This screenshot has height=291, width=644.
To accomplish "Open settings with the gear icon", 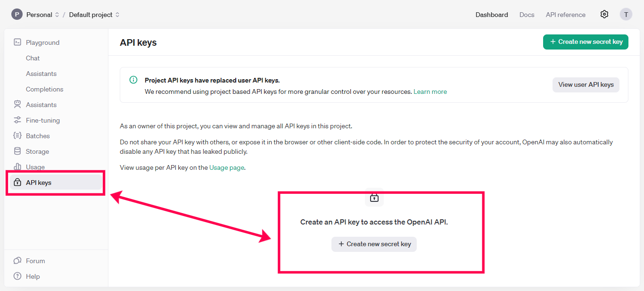I will coord(604,15).
